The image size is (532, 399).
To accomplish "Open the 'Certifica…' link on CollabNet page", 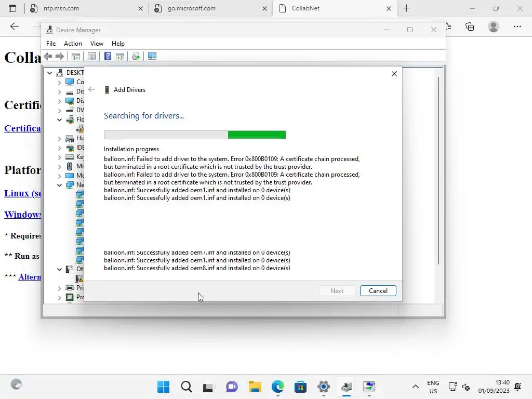I will [x=22, y=128].
